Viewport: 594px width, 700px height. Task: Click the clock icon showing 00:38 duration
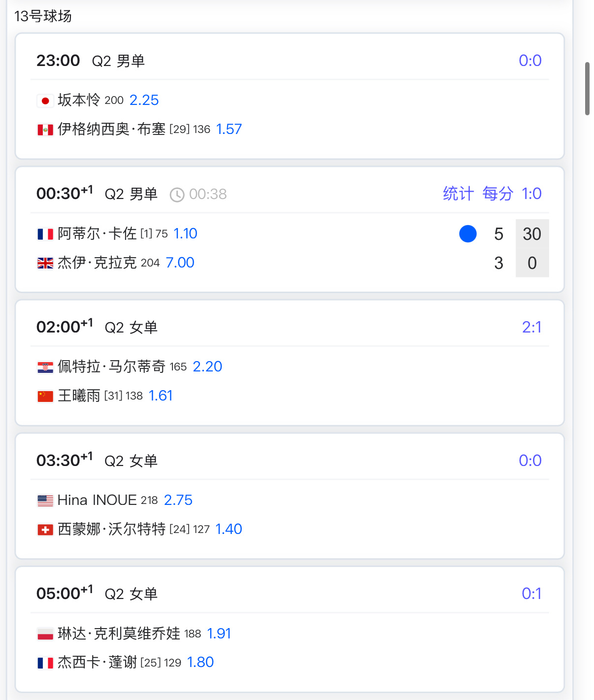click(177, 195)
